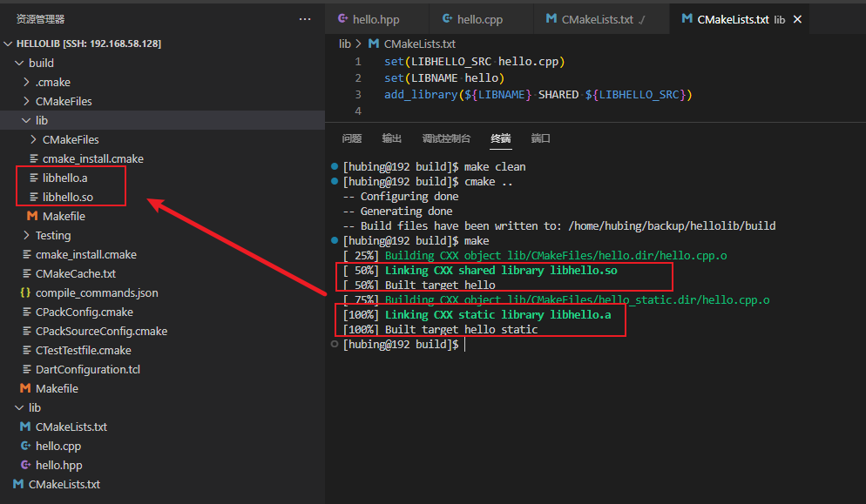Click file icon of CPackSourceConfig.cmake
This screenshot has width=866, height=504.
click(26, 332)
